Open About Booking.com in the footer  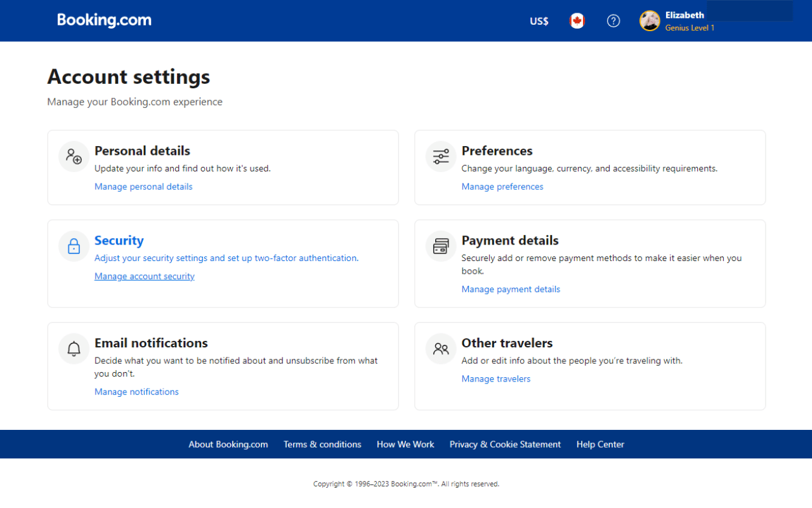coord(228,444)
